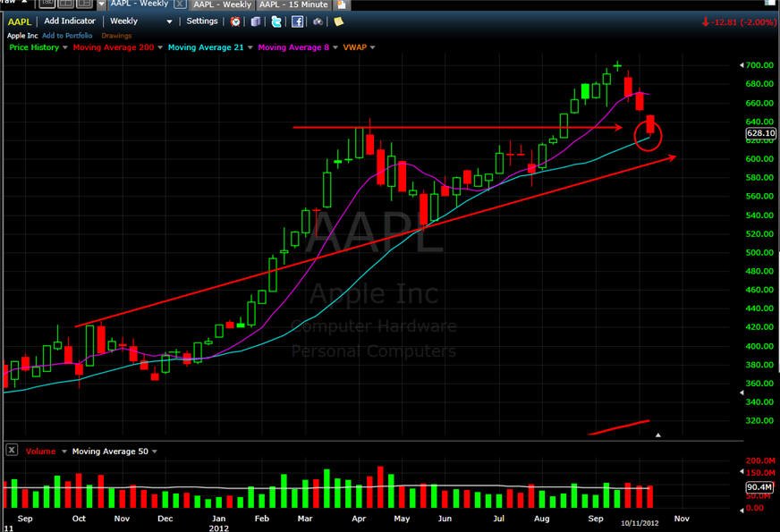Switch to the second AAPL - Weekly tab
Image resolution: width=780 pixels, height=532 pixels.
[223, 4]
